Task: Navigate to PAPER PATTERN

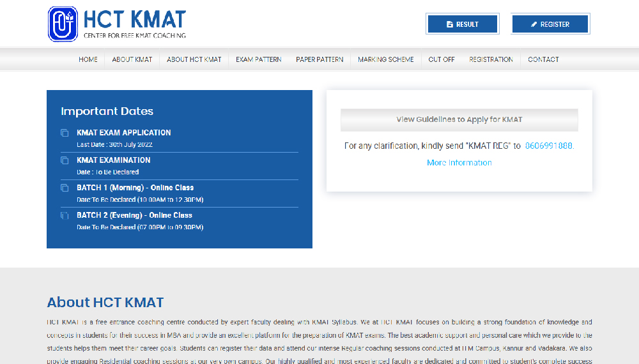Action: point(319,59)
